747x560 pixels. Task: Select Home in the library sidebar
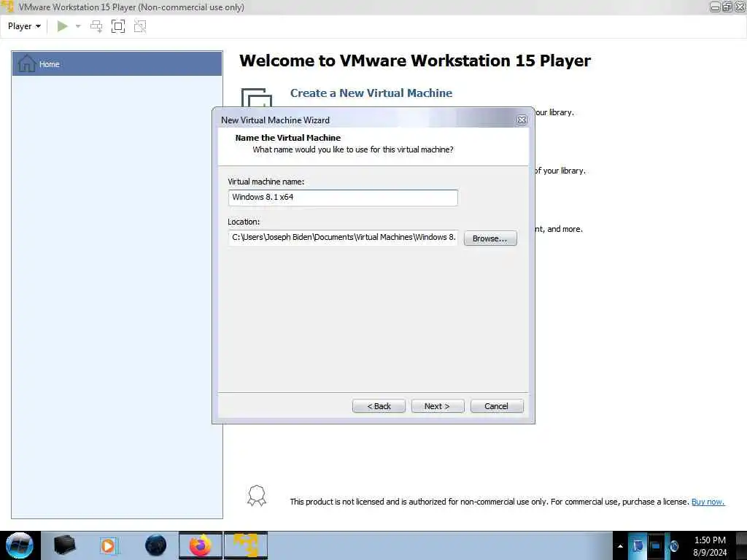tap(117, 64)
